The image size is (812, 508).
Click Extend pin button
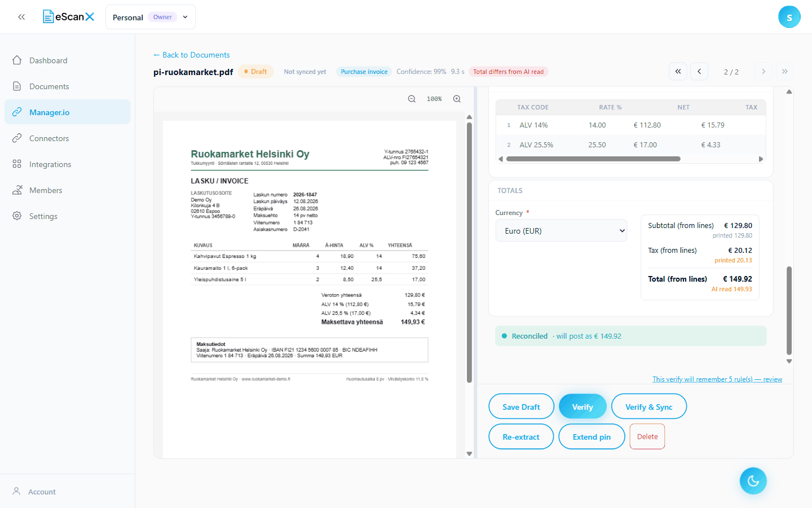[592, 437]
